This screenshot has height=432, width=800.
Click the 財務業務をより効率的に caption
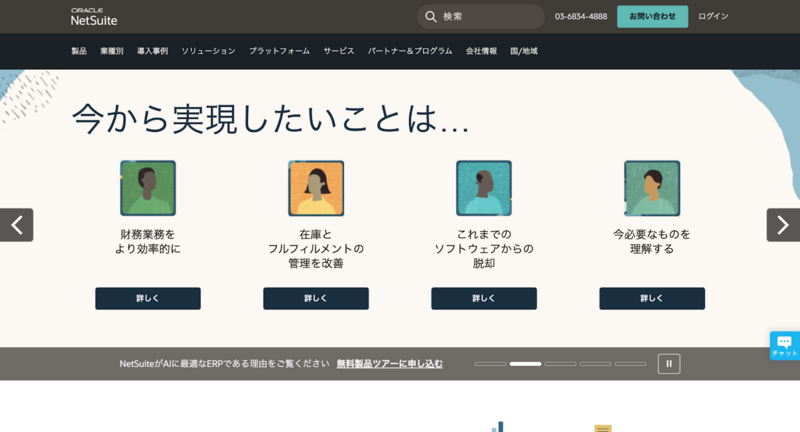point(148,242)
